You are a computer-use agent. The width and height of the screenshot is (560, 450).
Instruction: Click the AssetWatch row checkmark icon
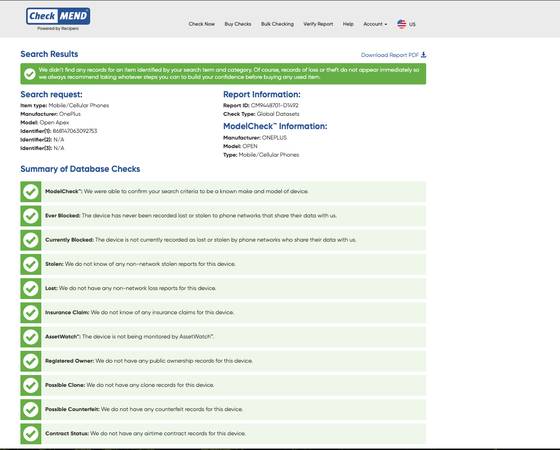31,337
